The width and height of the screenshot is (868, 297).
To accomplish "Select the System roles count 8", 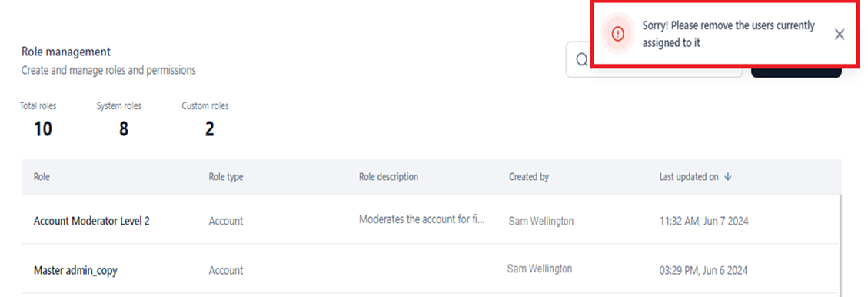I will (124, 129).
